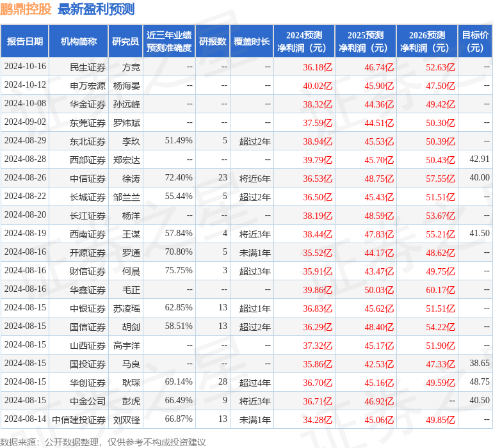Select the 53.67亿 profit value
The width and height of the screenshot is (493, 448).
440,216
